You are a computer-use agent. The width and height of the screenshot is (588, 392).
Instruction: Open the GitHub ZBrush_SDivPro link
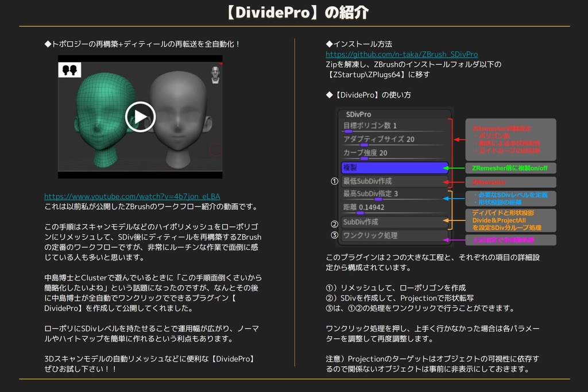point(401,54)
